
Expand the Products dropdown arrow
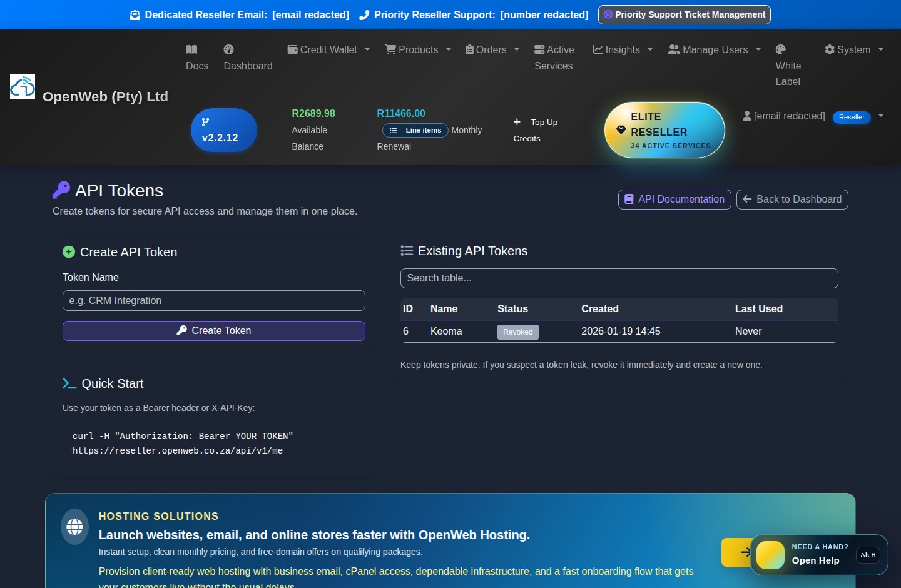(449, 49)
